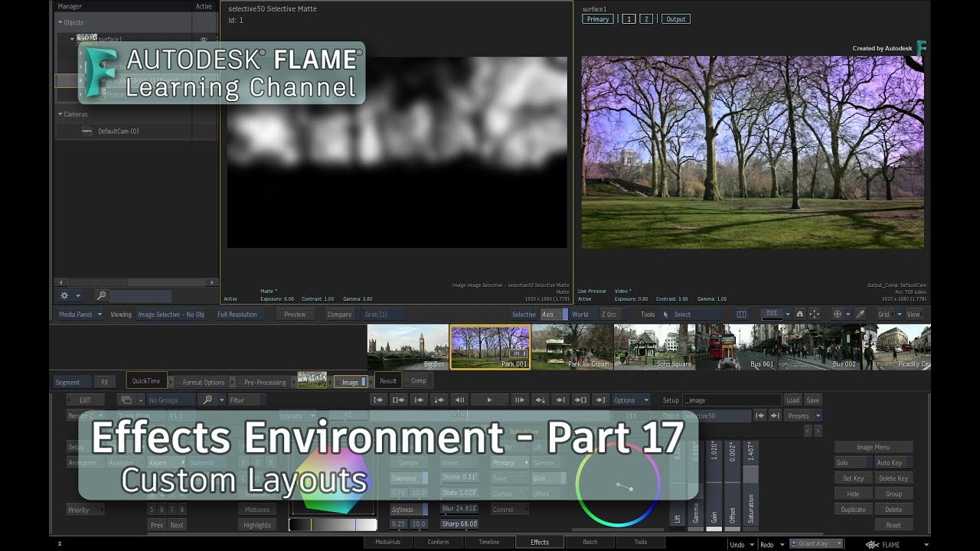Click the crosshair target viewport icon
980x551 pixels.
pyautogui.click(x=838, y=314)
